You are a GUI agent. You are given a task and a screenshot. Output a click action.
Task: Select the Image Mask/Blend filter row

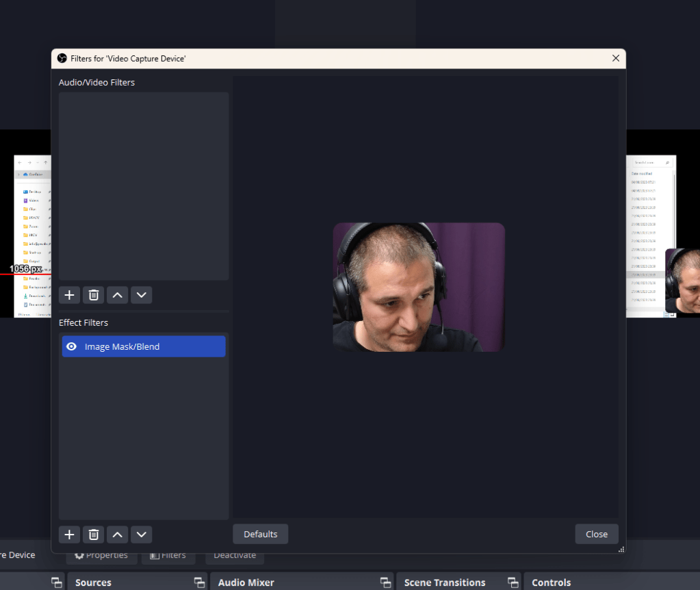[144, 346]
